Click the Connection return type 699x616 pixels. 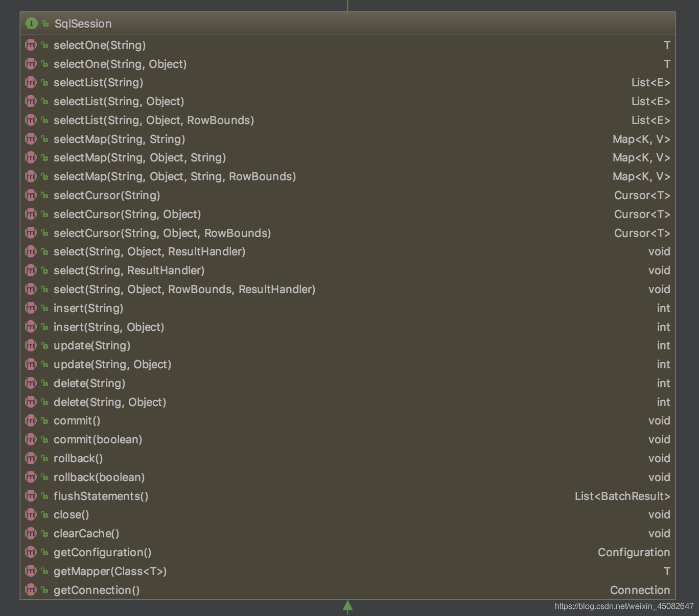(x=640, y=590)
